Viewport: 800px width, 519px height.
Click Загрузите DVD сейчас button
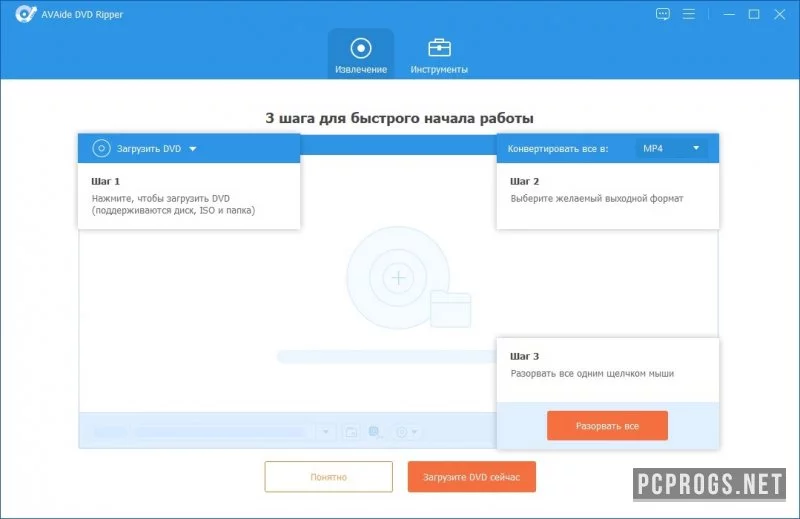[471, 477]
